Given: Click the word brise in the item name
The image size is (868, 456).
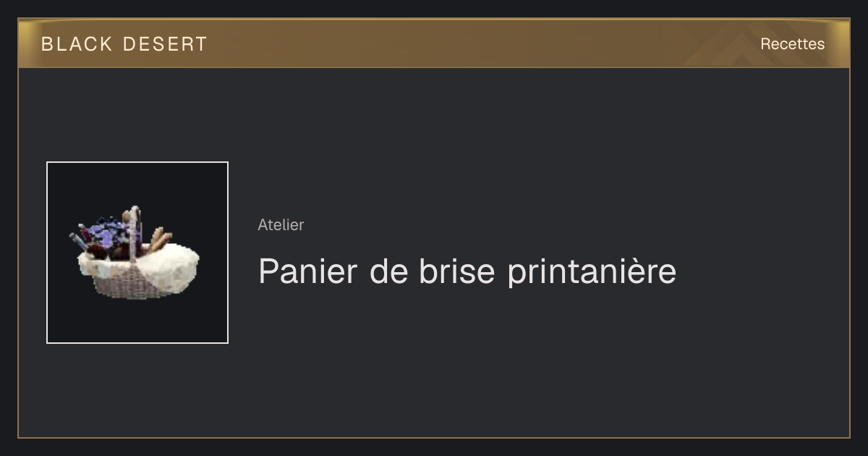Looking at the screenshot, I should click(456, 271).
